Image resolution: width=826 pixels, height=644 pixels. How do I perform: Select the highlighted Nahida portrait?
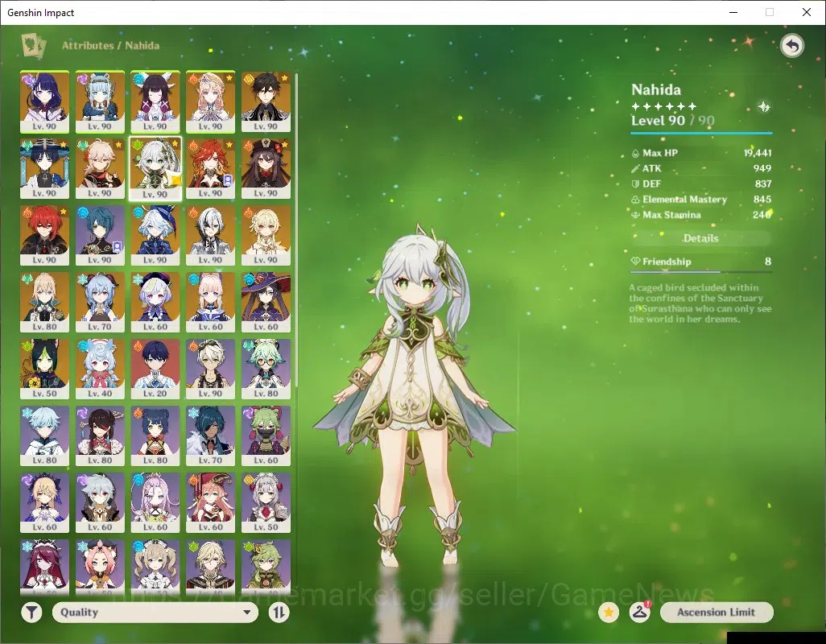155,168
